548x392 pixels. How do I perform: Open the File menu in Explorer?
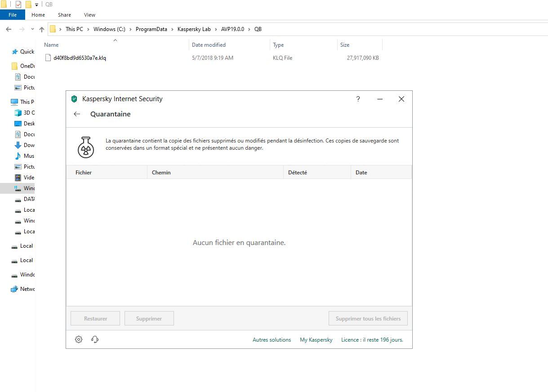click(13, 15)
